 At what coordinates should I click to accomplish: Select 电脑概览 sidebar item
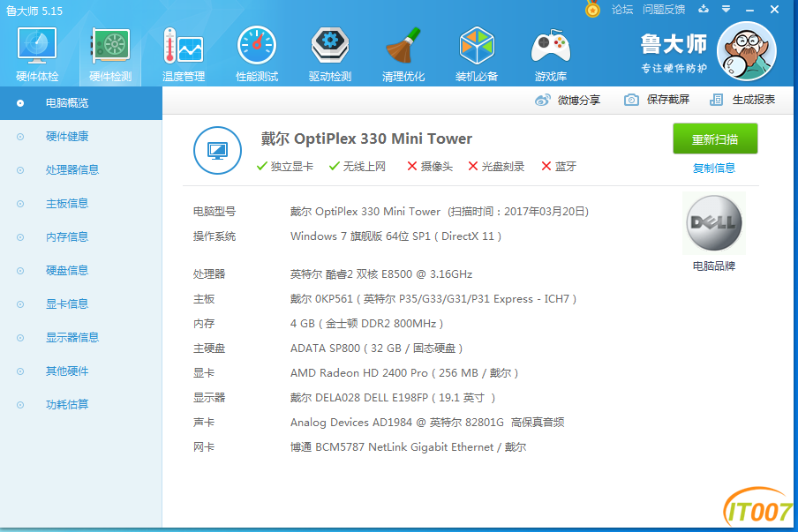point(81,103)
